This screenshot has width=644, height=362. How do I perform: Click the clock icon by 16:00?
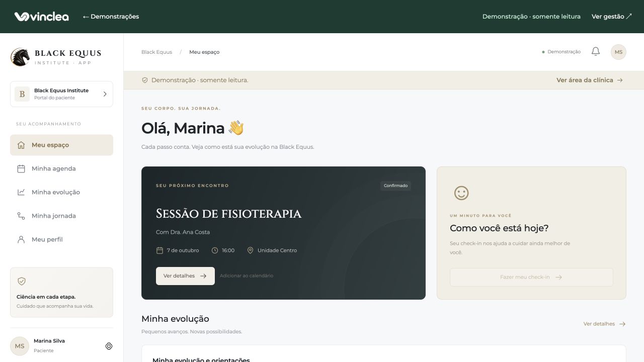(x=215, y=250)
